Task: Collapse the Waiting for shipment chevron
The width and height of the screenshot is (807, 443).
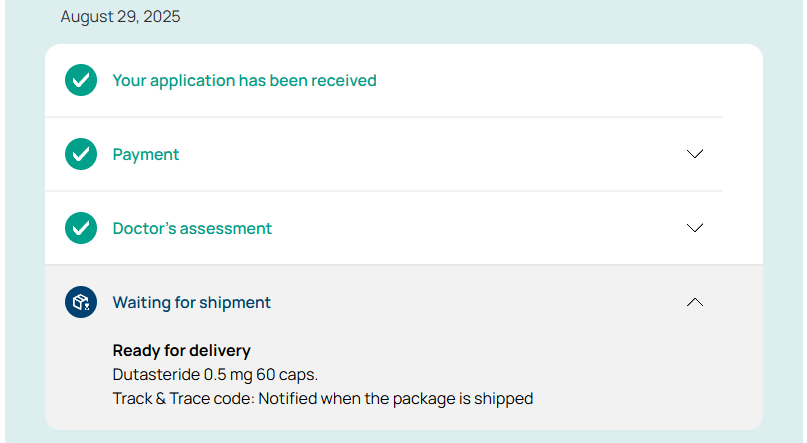Action: (695, 302)
